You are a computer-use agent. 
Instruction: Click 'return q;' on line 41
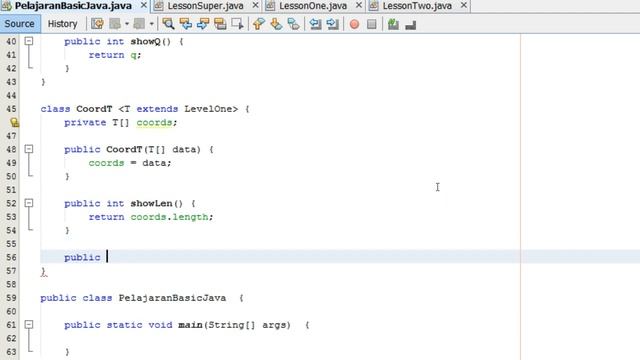pyautogui.click(x=115, y=55)
